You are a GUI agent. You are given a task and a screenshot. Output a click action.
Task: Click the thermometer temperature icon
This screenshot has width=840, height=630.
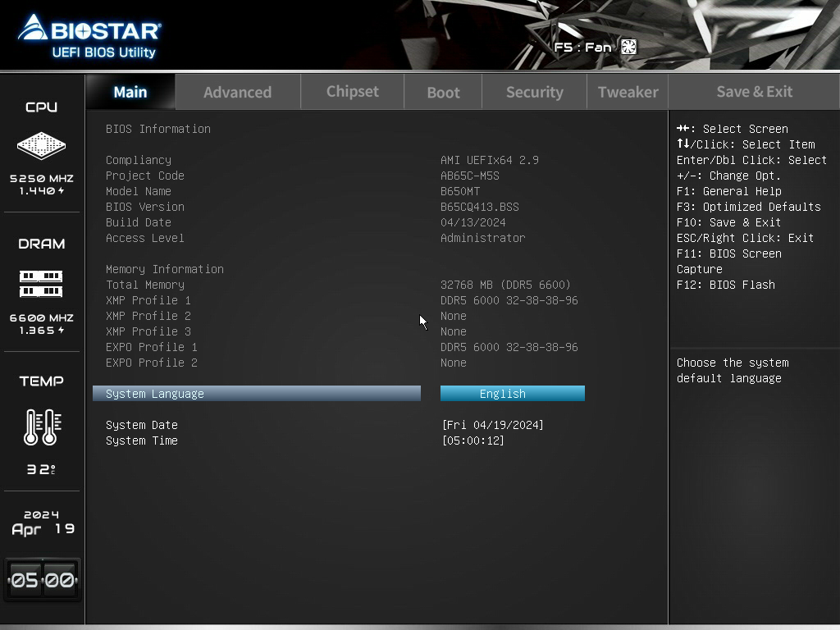[x=43, y=427]
